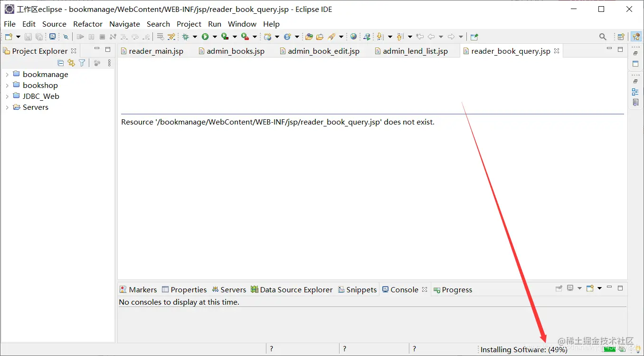Click the Open Perspective icon
Viewport: 644px width, 356px height.
point(621,37)
